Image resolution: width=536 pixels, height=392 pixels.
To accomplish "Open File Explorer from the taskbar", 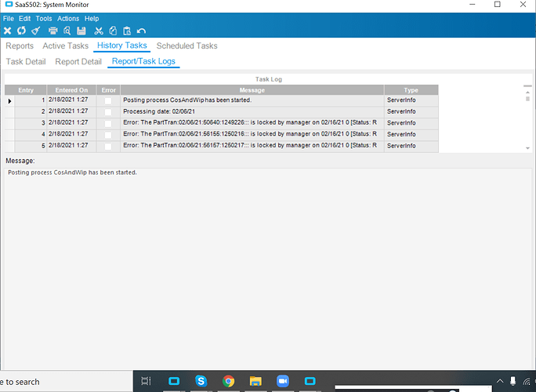I will [255, 381].
